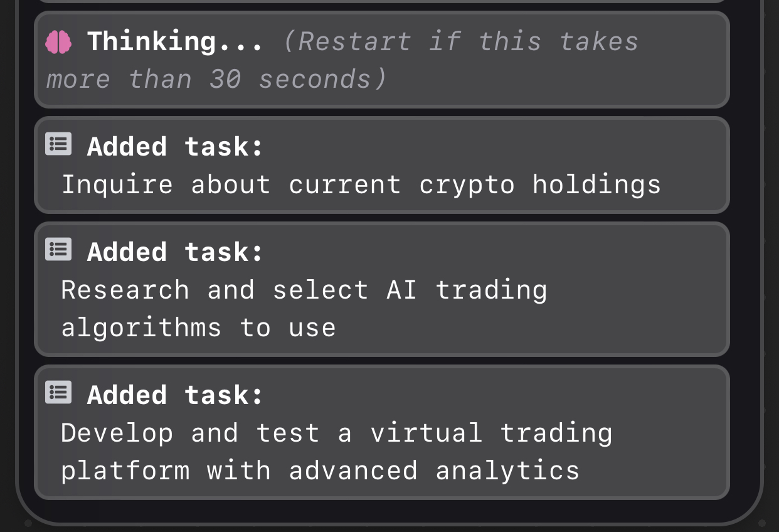Click list icon on AI trading algorithms task

[58, 250]
